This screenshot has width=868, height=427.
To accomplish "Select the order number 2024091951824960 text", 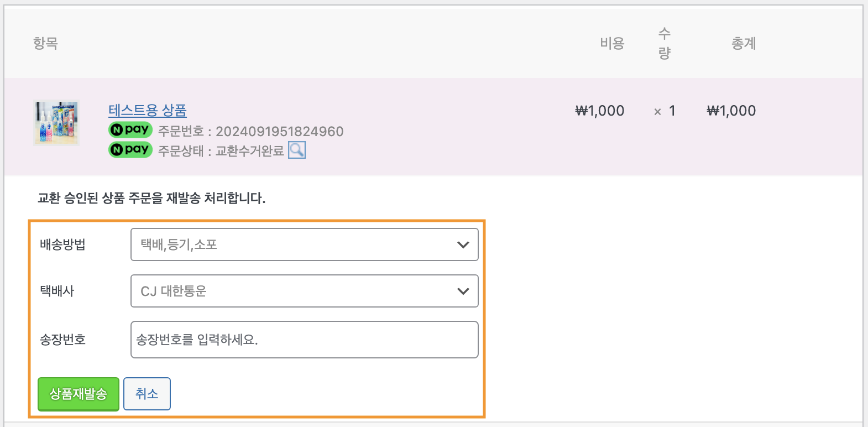I will pos(280,131).
